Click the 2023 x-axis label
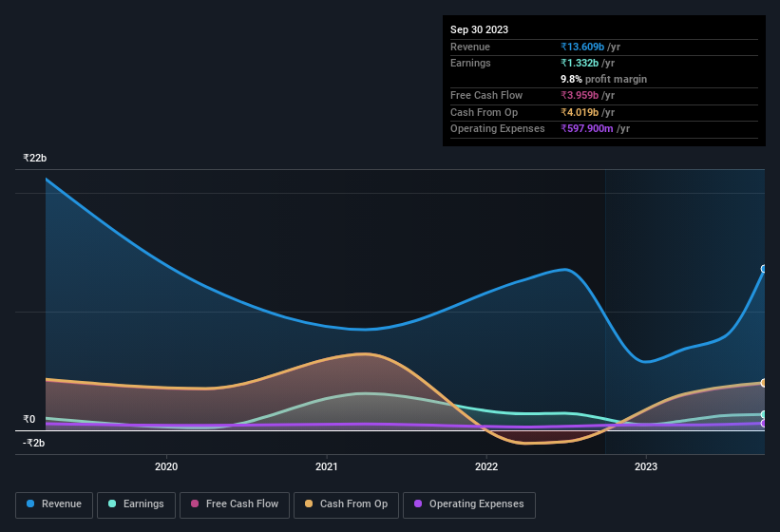 (x=646, y=466)
